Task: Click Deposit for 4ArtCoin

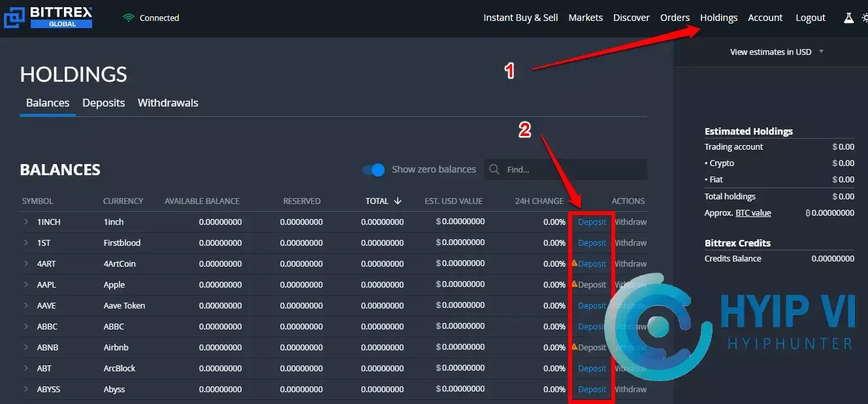Action: tap(592, 263)
